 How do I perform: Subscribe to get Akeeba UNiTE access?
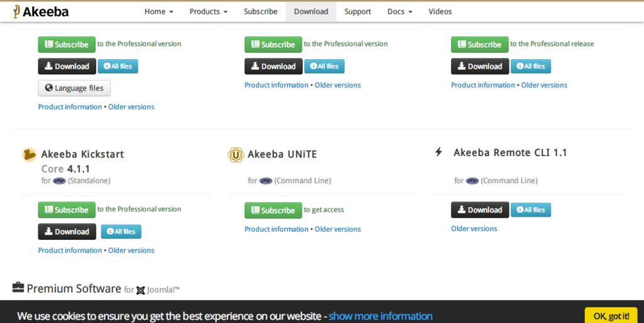[x=273, y=210]
